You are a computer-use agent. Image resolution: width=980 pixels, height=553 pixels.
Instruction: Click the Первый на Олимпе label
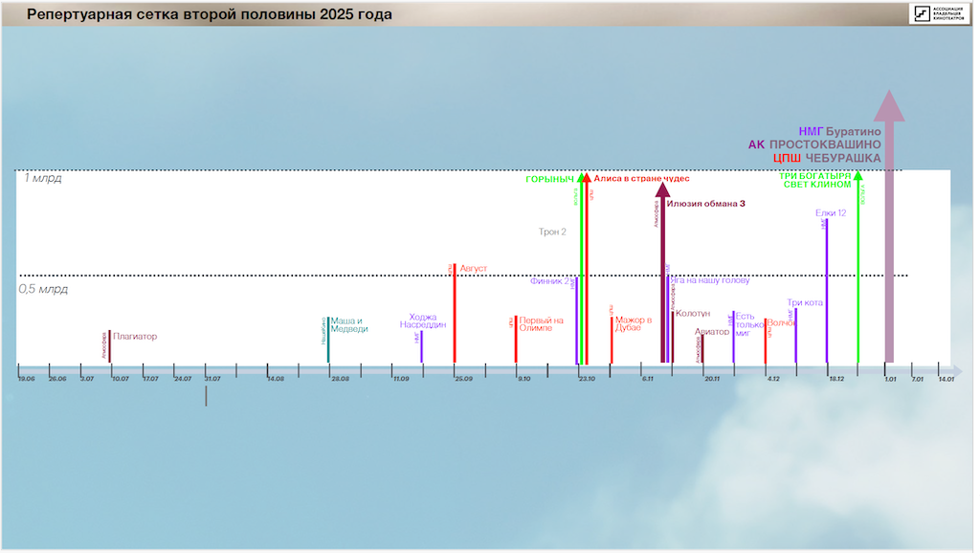pos(542,324)
